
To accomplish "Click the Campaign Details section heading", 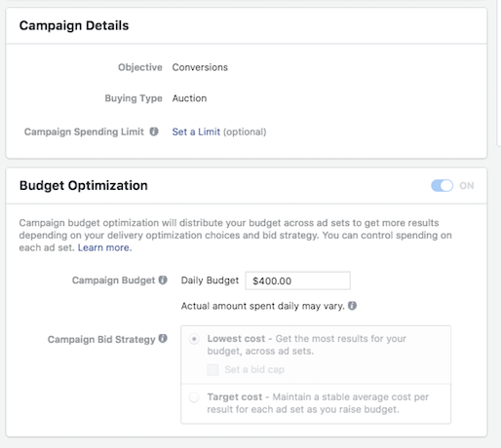I will [x=74, y=25].
